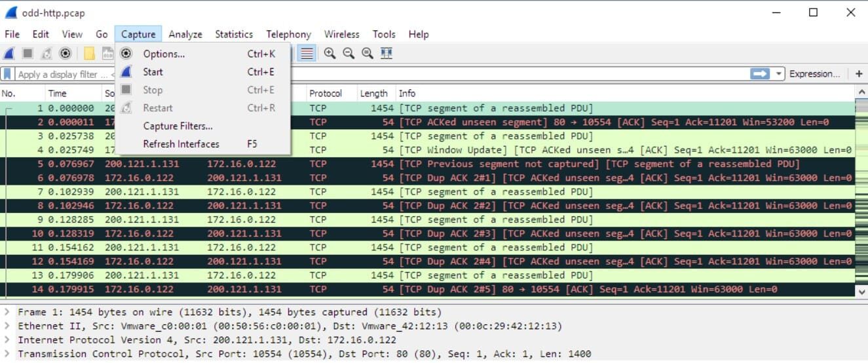The width and height of the screenshot is (868, 363).
Task: Click the shark fin icon beside Start
Action: 126,72
